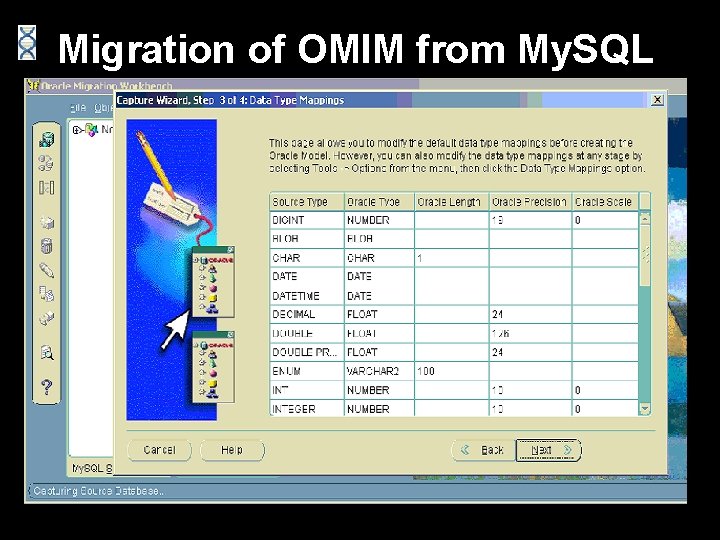Image resolution: width=720 pixels, height=540 pixels.
Task: Click the table scrollbar up arrow
Action: click(645, 219)
